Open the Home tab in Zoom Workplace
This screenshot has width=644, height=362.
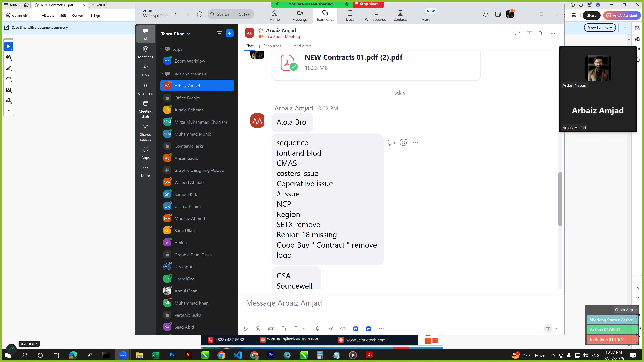point(275,16)
